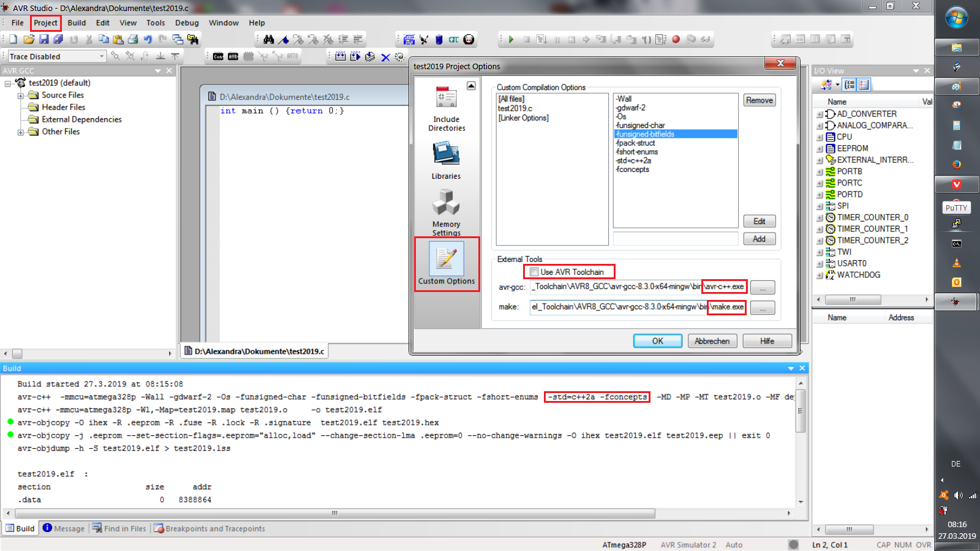
Task: Click the Undo arrow icon
Action: (148, 39)
